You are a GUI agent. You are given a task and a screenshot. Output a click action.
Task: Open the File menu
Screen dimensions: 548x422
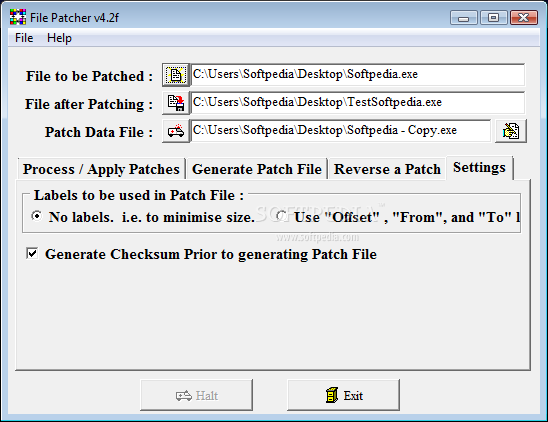click(24, 38)
